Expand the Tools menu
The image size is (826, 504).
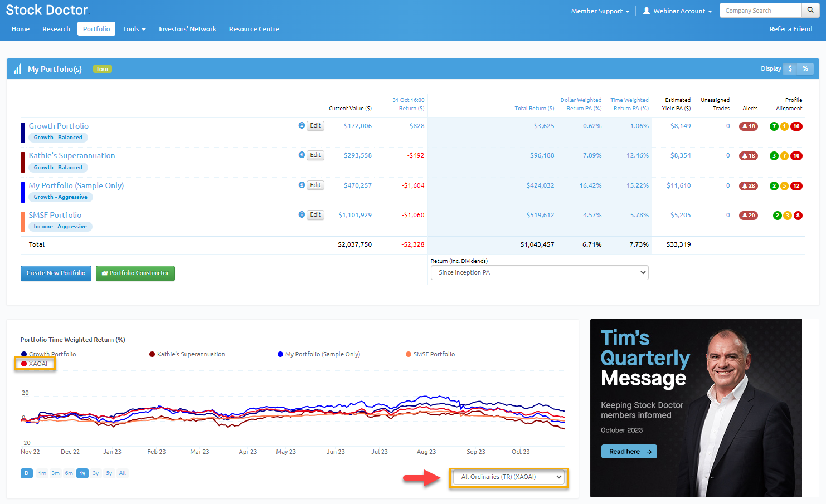coord(134,29)
